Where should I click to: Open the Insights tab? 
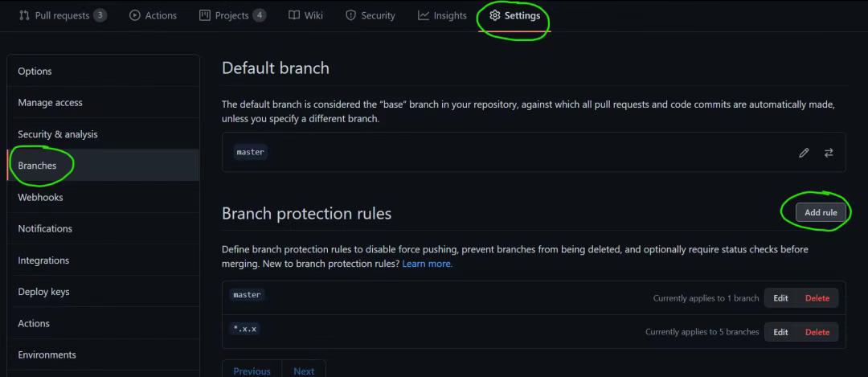tap(442, 15)
